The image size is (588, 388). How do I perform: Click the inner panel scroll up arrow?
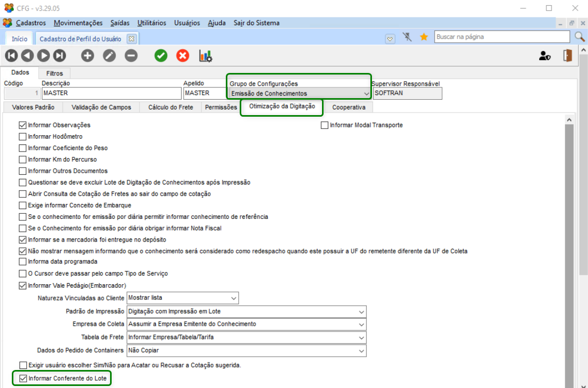(569, 120)
